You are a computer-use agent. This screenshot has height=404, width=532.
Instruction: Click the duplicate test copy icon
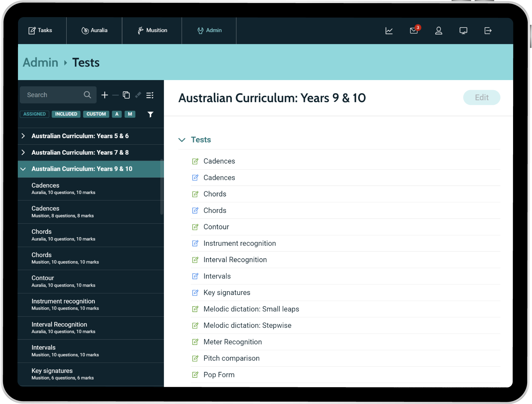coord(126,95)
